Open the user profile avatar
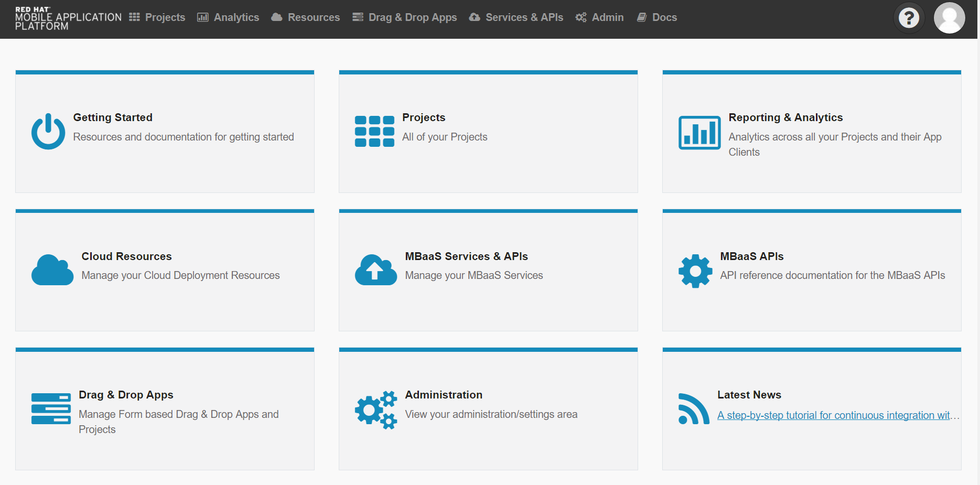 (x=949, y=18)
